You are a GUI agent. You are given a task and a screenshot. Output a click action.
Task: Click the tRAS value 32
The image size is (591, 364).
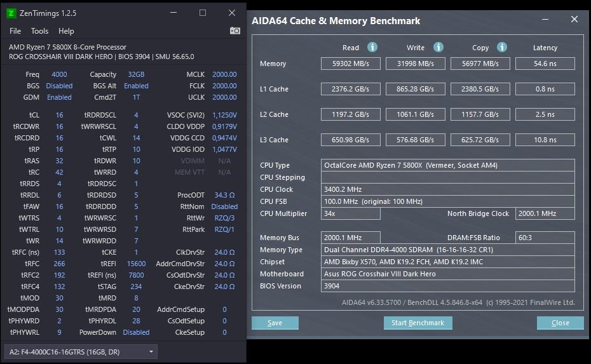(x=59, y=161)
